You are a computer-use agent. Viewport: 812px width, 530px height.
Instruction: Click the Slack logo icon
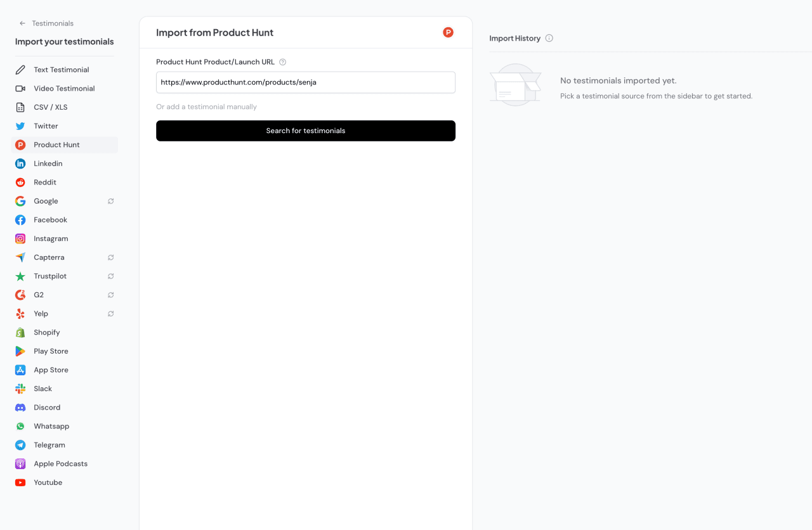coord(20,389)
